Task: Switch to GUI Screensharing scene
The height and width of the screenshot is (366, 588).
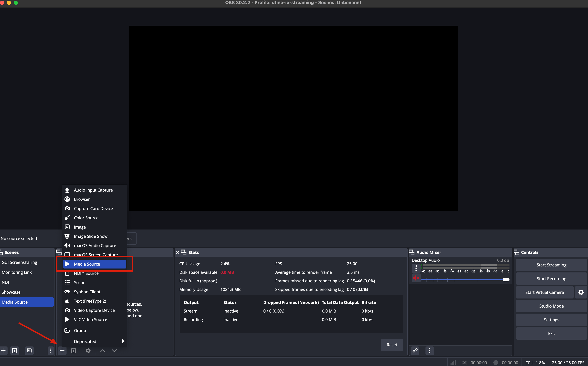Action: (27, 262)
